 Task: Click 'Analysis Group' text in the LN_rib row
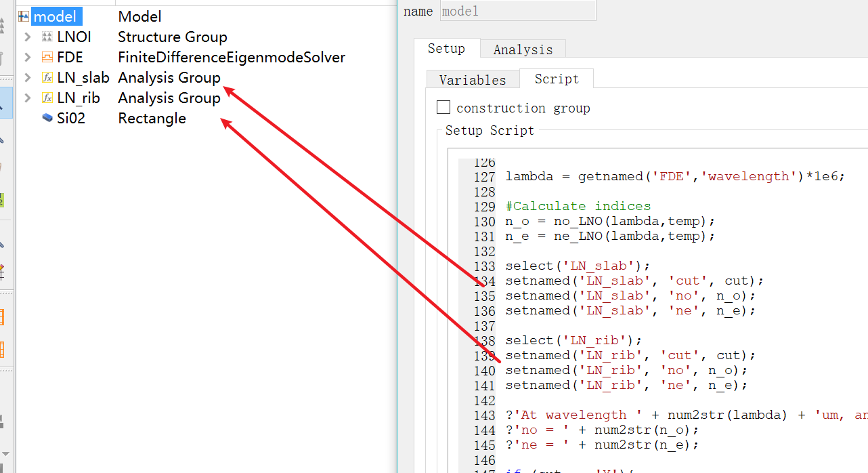(x=169, y=98)
